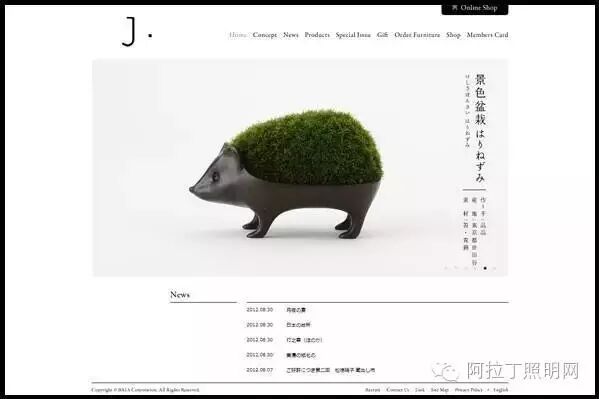
Task: Open the news entry dated 2012.08.07
Action: (311, 370)
